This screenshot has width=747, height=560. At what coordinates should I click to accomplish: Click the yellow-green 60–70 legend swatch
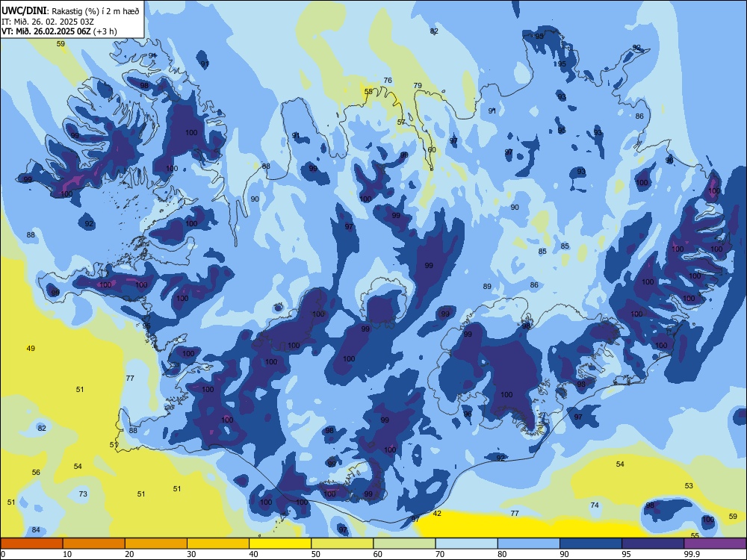[404, 544]
